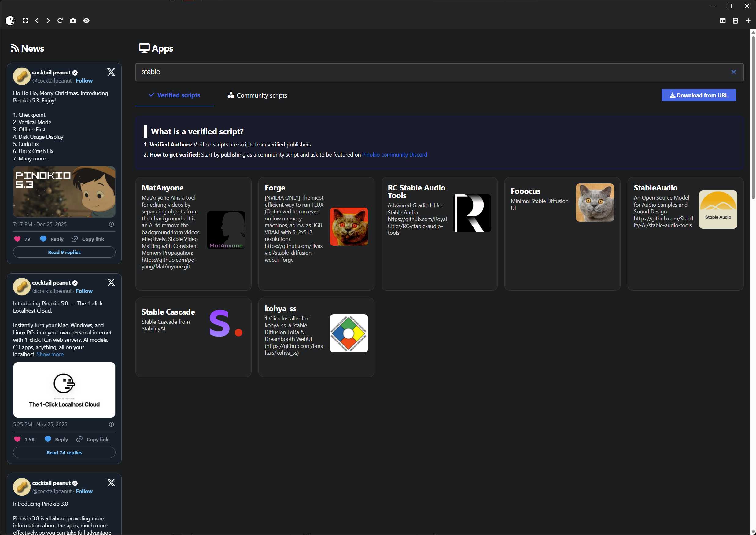Go back with the left arrow icon
This screenshot has width=756, height=535.
37,20
